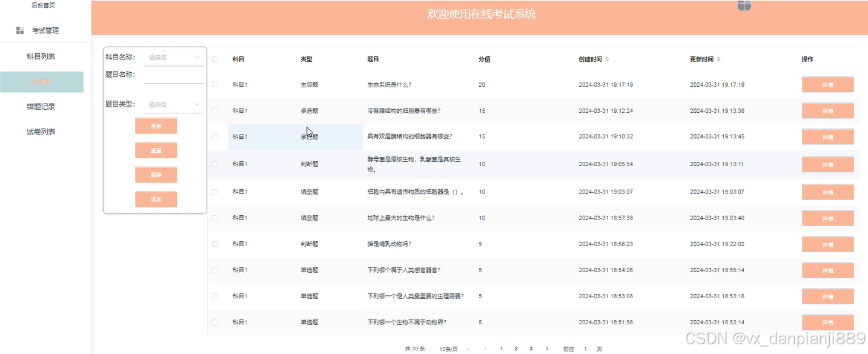Click creation time 2024-03-31 19:12:24
The height and width of the screenshot is (354, 868).
[606, 111]
